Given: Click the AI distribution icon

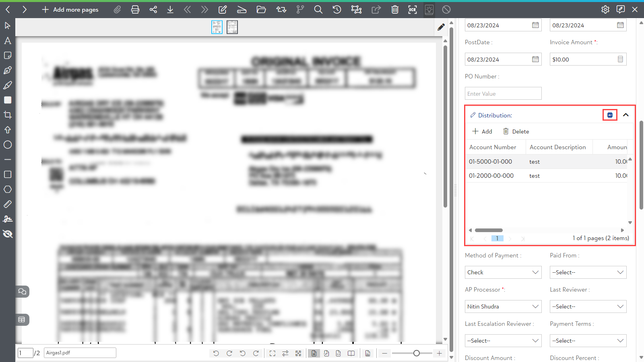Looking at the screenshot, I should click(610, 115).
